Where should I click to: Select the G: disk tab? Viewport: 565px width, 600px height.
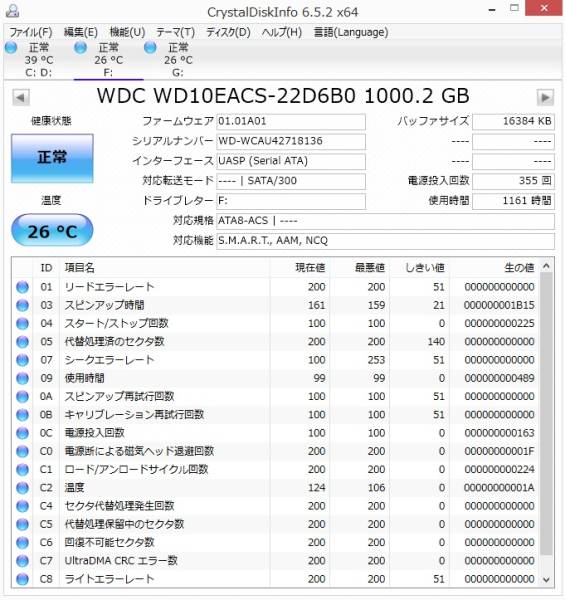(x=178, y=60)
